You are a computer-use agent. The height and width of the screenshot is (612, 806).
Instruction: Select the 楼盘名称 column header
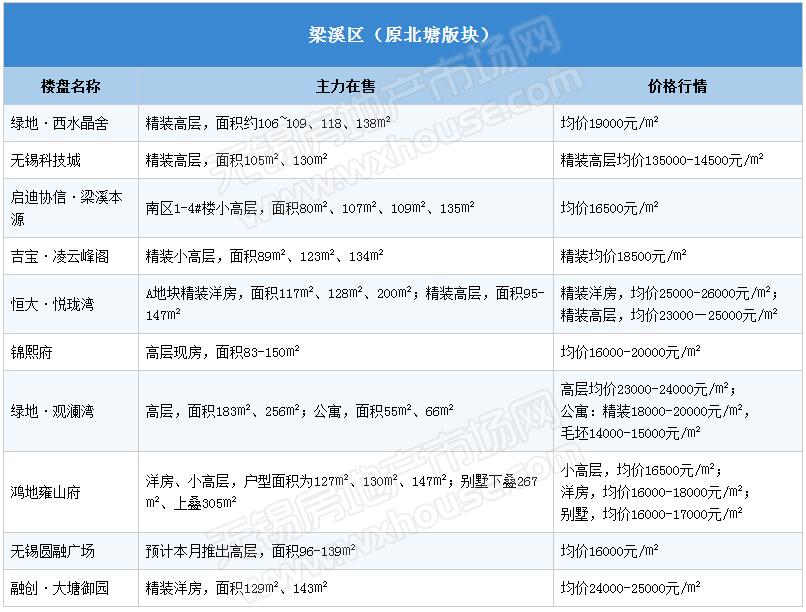coord(70,86)
